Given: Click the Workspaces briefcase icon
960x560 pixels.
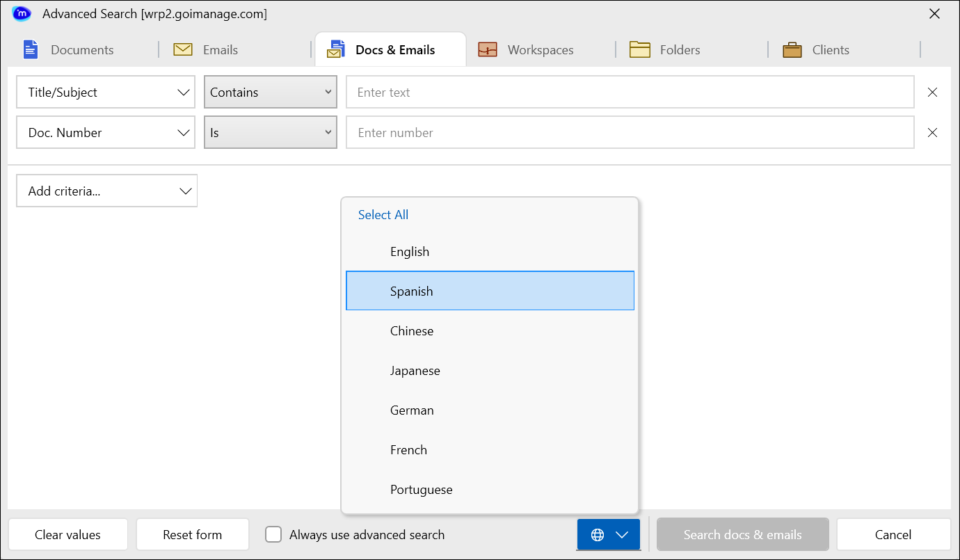Looking at the screenshot, I should pyautogui.click(x=488, y=49).
